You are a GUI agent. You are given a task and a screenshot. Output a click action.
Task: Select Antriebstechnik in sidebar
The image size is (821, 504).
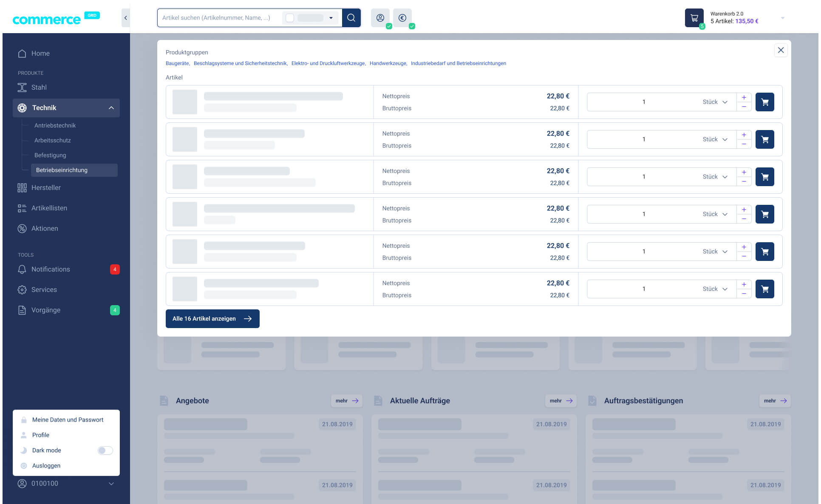(55, 125)
